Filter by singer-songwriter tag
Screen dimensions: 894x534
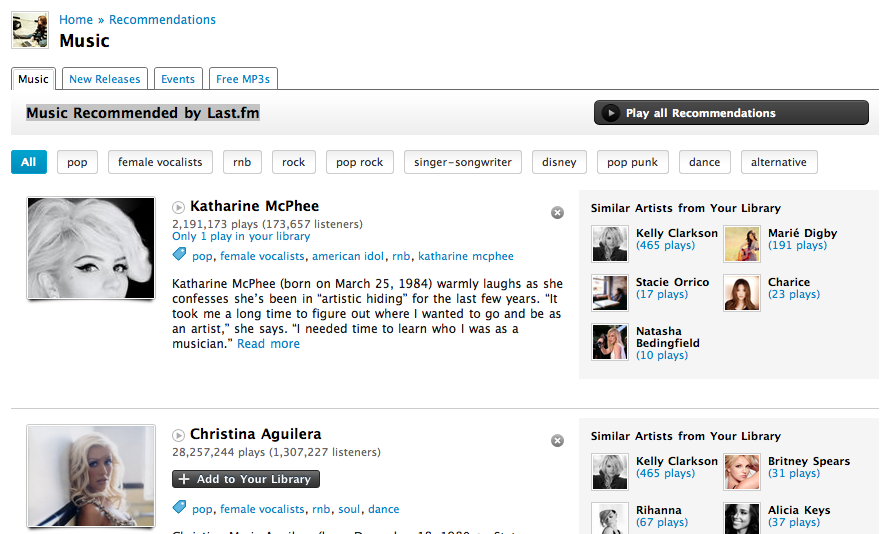click(x=463, y=162)
